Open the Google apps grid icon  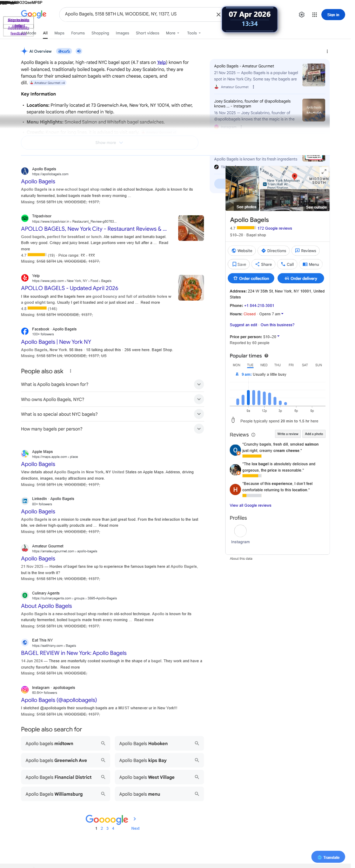(x=314, y=15)
